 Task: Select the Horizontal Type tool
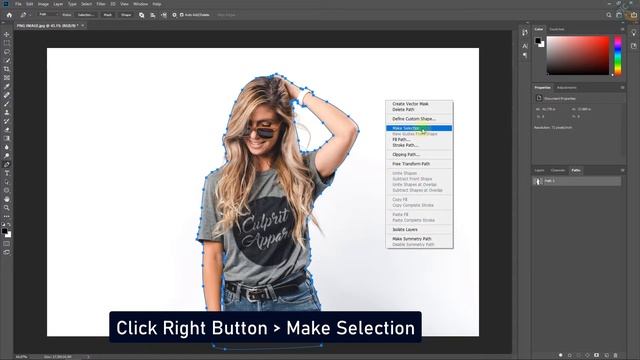tap(7, 173)
